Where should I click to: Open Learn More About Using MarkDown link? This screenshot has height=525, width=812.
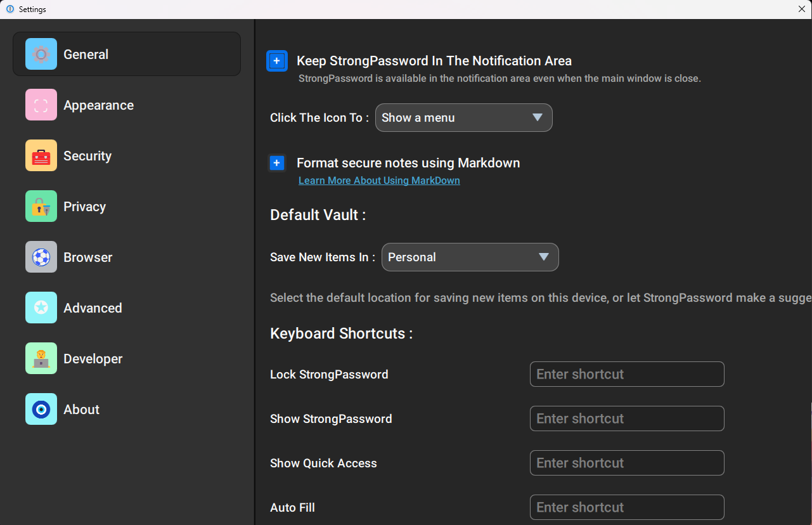click(x=379, y=181)
